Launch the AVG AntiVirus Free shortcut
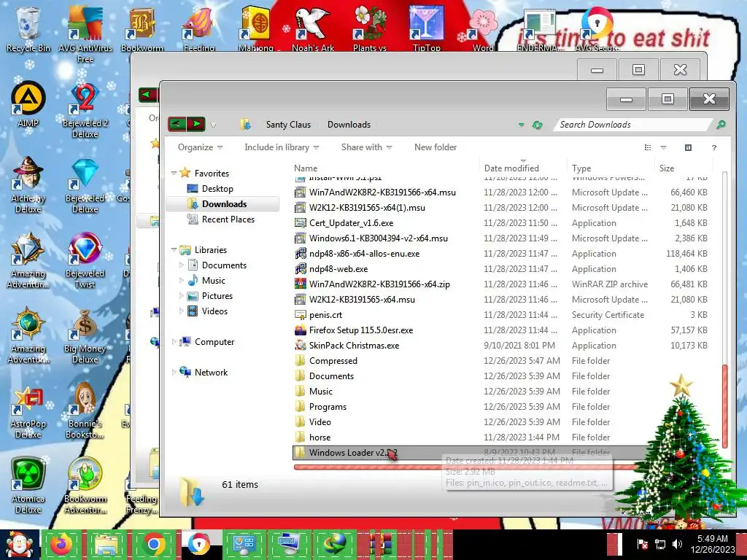The width and height of the screenshot is (747, 560). 85,34
